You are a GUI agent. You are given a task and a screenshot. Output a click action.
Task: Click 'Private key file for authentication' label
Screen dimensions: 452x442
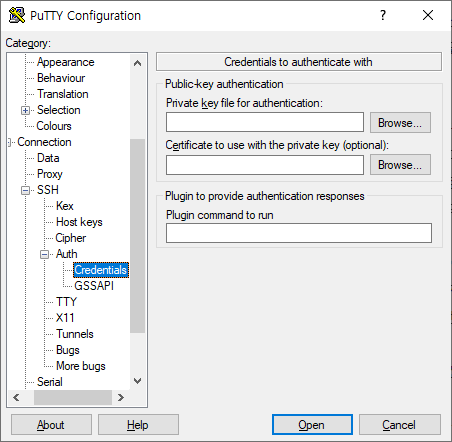[244, 103]
